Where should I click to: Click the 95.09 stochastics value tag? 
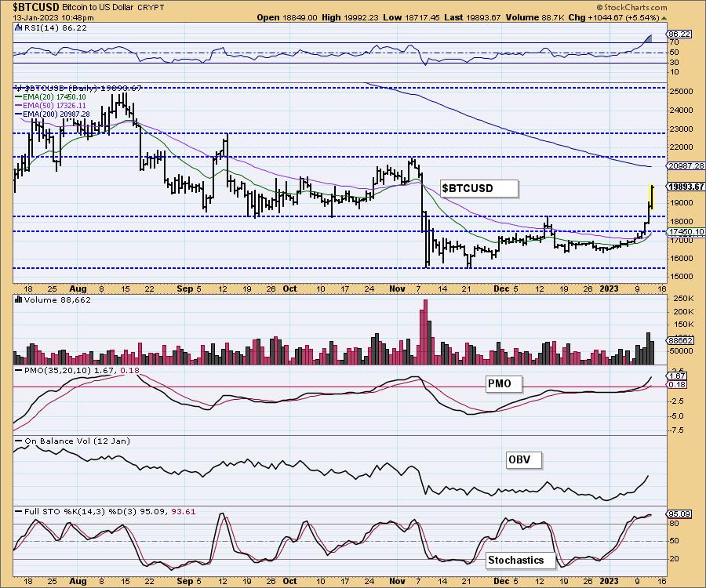tap(679, 514)
